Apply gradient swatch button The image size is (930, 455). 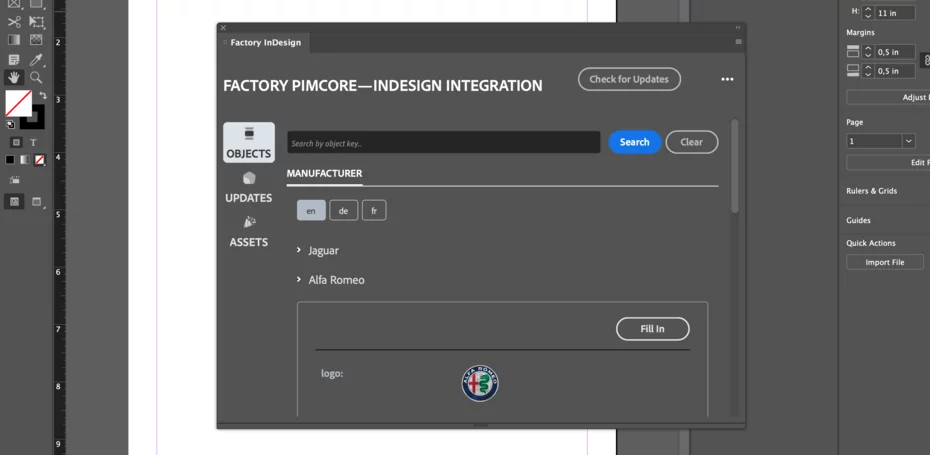point(24,160)
